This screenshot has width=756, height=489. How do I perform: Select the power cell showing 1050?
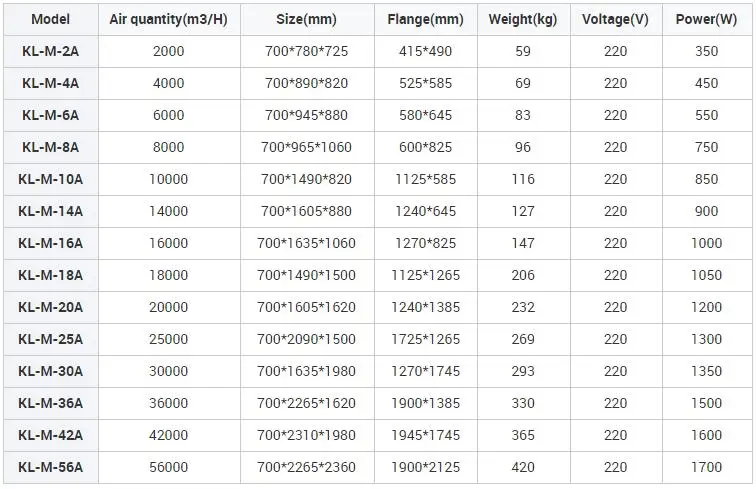[x=706, y=275]
